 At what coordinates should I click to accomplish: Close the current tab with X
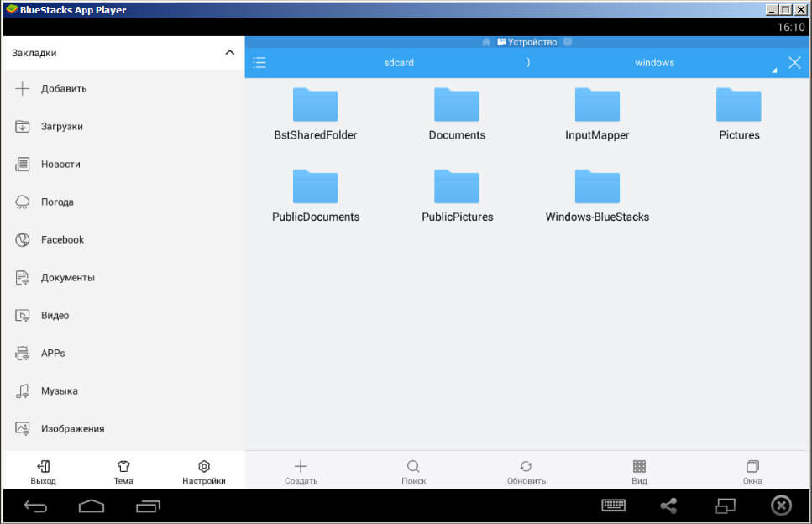pyautogui.click(x=794, y=63)
